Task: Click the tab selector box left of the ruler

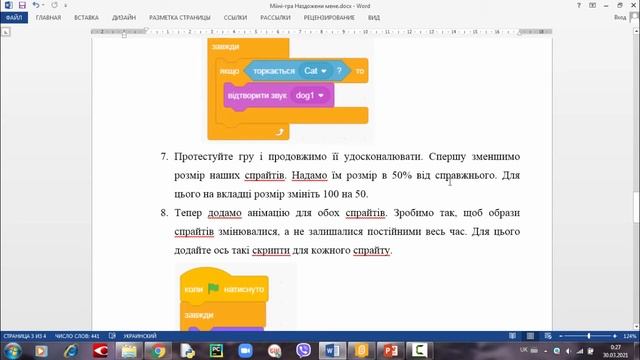Action: [x=6, y=32]
